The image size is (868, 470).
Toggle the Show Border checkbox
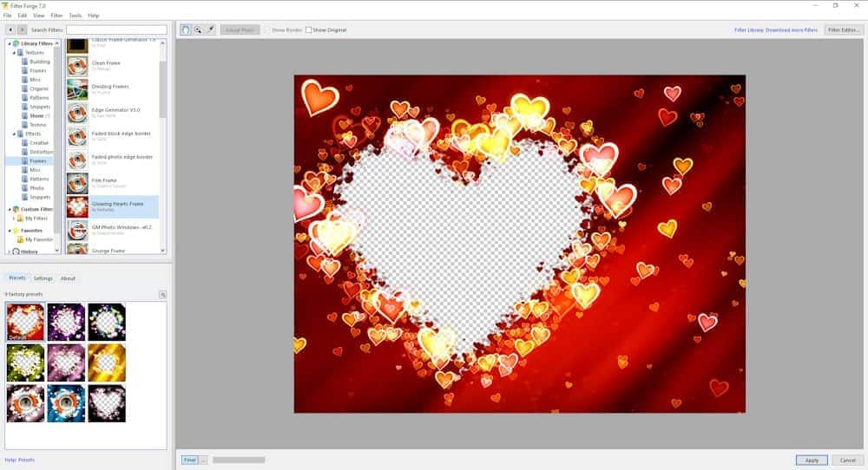pos(267,29)
